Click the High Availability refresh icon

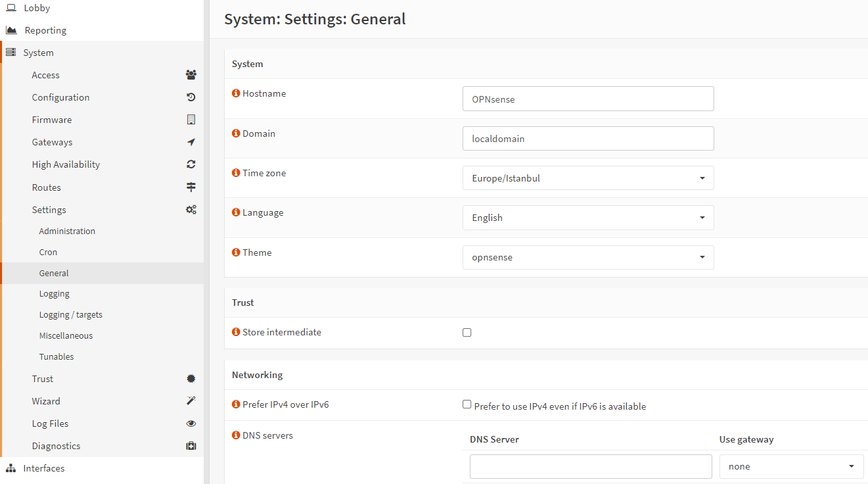191,164
